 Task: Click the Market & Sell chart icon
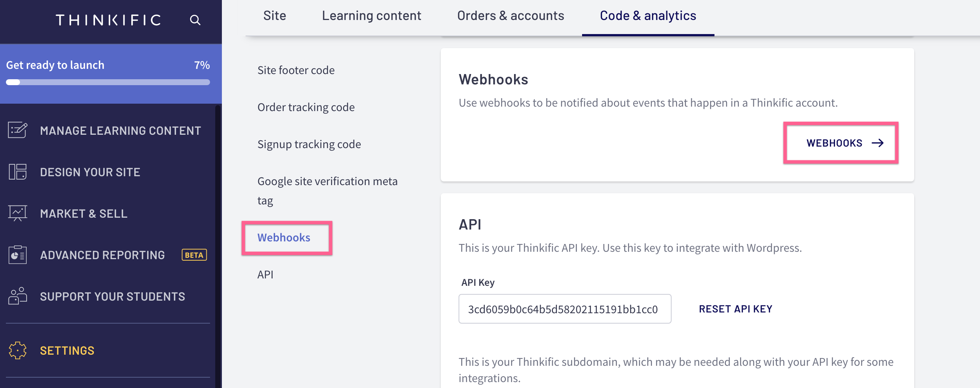17,213
